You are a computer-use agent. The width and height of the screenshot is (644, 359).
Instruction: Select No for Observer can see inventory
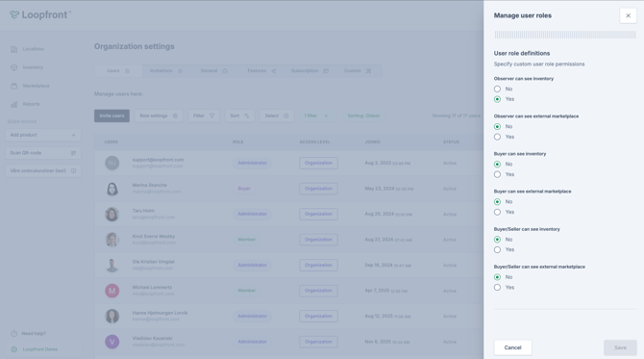tap(497, 89)
